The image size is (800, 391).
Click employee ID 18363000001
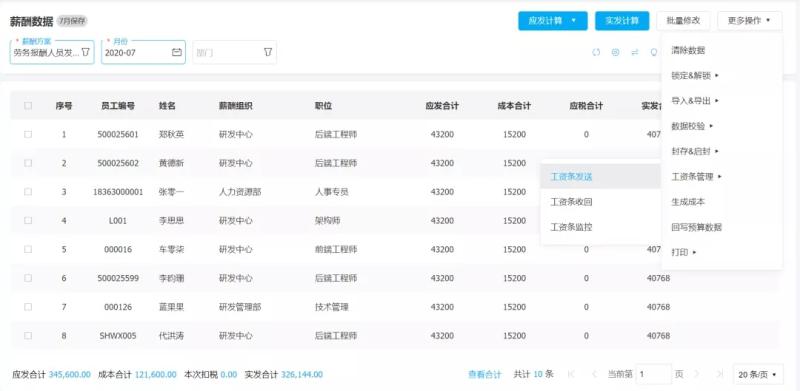point(118,192)
